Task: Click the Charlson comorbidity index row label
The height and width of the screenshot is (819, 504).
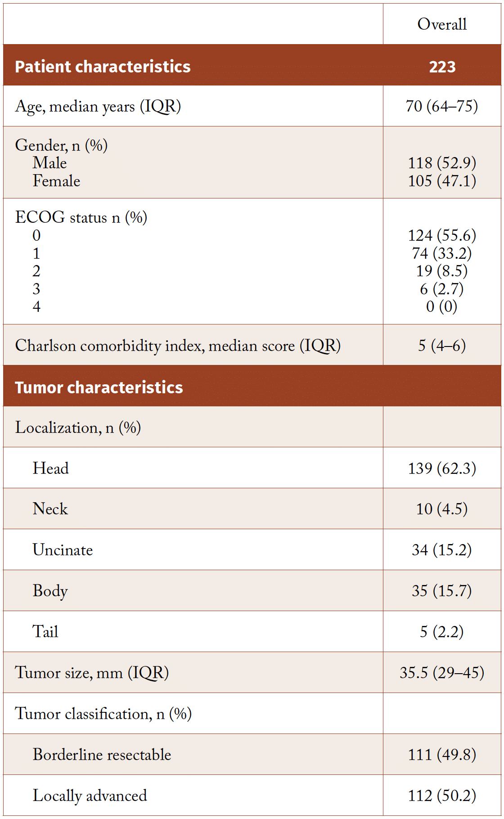Action: 178,346
